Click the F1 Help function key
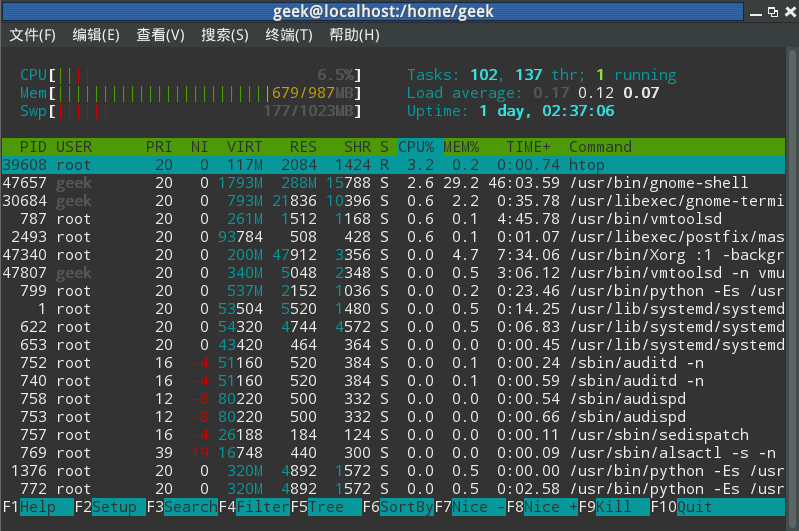Screen dimensions: 799x531 click(38, 507)
